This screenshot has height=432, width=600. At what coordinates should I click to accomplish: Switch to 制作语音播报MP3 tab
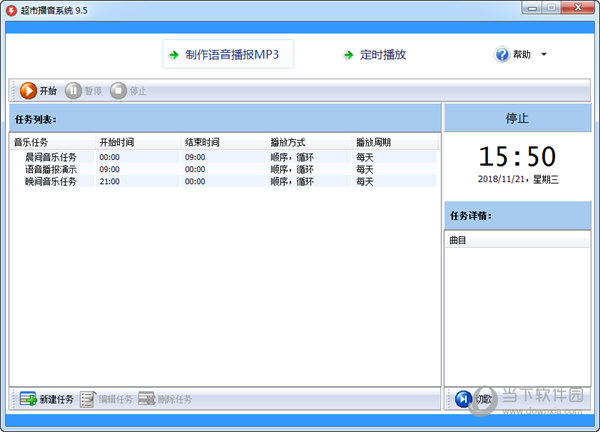228,55
